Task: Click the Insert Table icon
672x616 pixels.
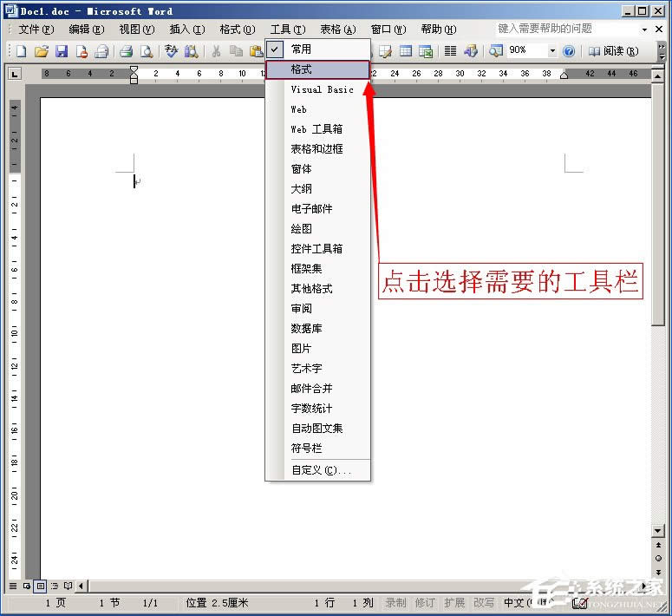Action: click(405, 51)
